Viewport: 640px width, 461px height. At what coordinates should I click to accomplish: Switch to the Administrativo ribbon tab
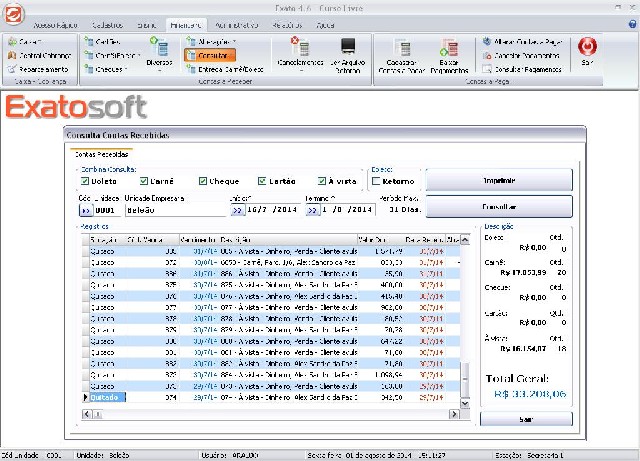[x=236, y=25]
